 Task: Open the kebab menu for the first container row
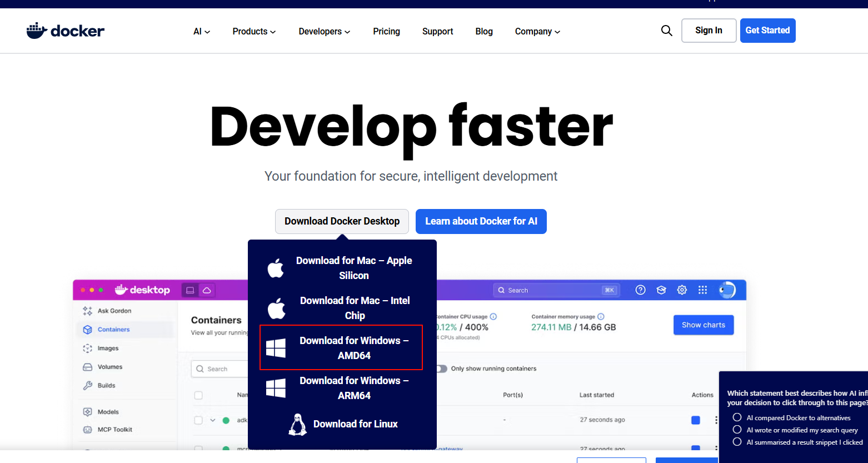click(x=716, y=420)
